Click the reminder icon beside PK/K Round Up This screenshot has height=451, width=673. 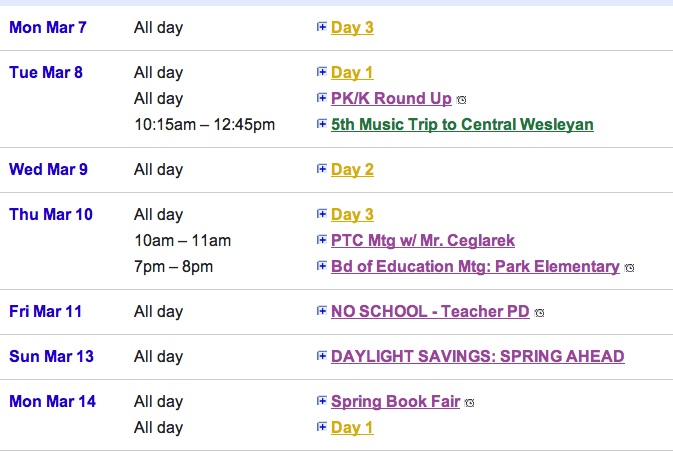tap(461, 100)
